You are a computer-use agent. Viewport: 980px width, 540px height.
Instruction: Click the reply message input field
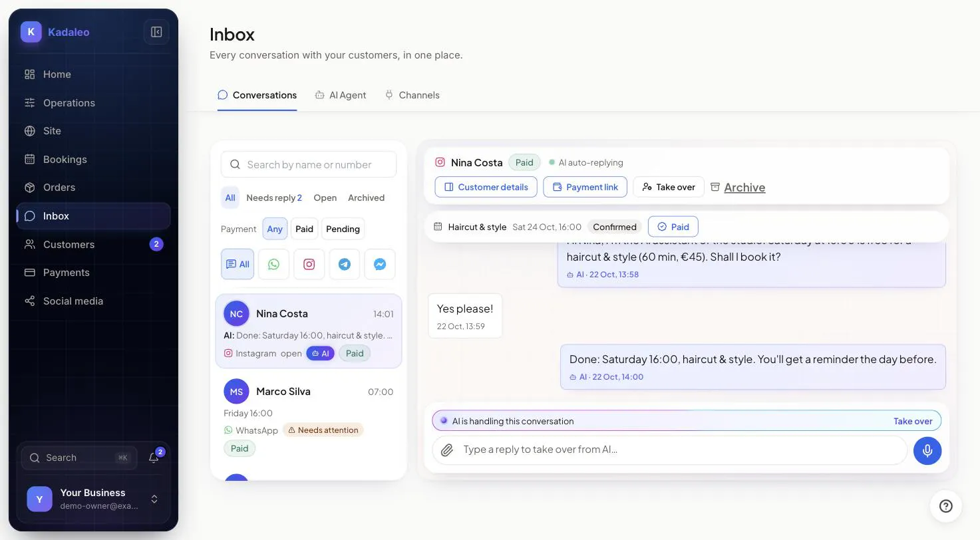670,450
